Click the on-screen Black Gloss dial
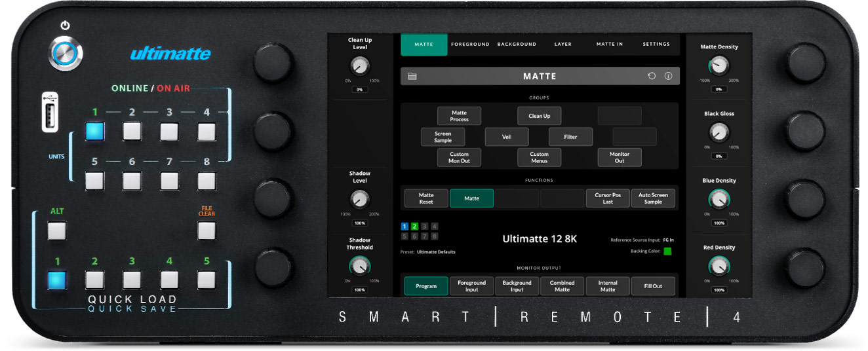The width and height of the screenshot is (868, 351). point(719,132)
